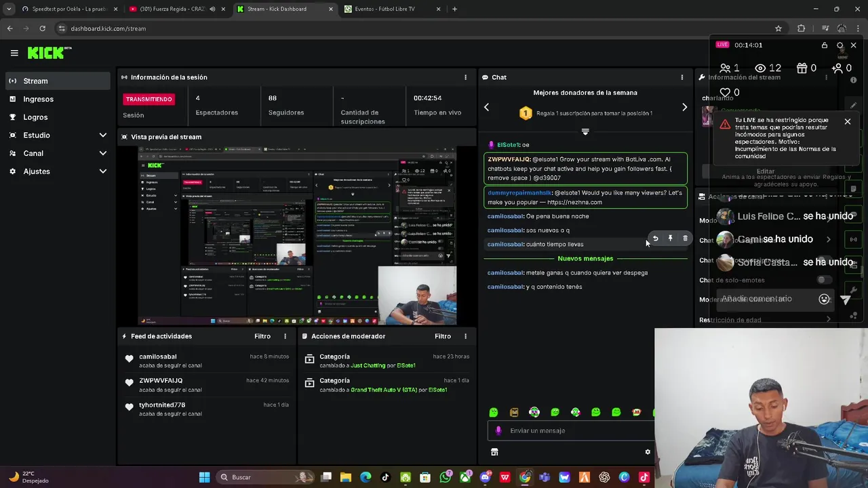Image resolution: width=868 pixels, height=488 pixels.
Task: Show previous top donor with left arrow
Action: click(486, 107)
